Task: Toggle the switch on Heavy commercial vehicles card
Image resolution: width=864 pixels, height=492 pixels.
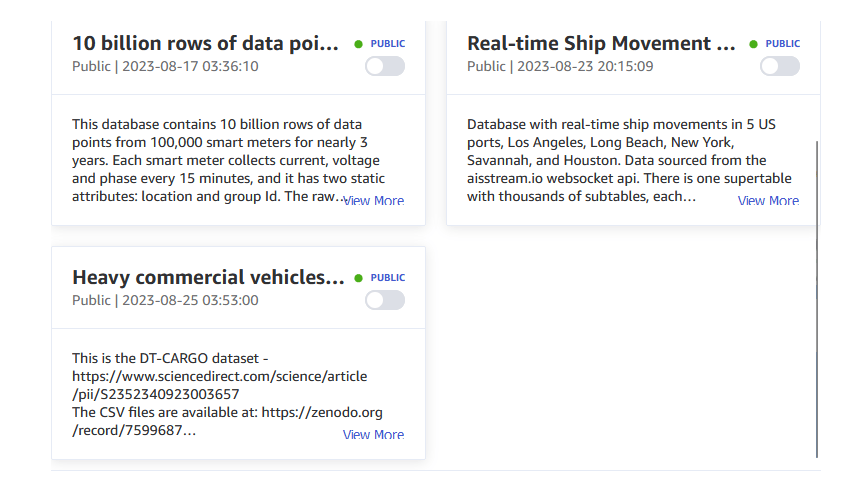Action: 385,300
